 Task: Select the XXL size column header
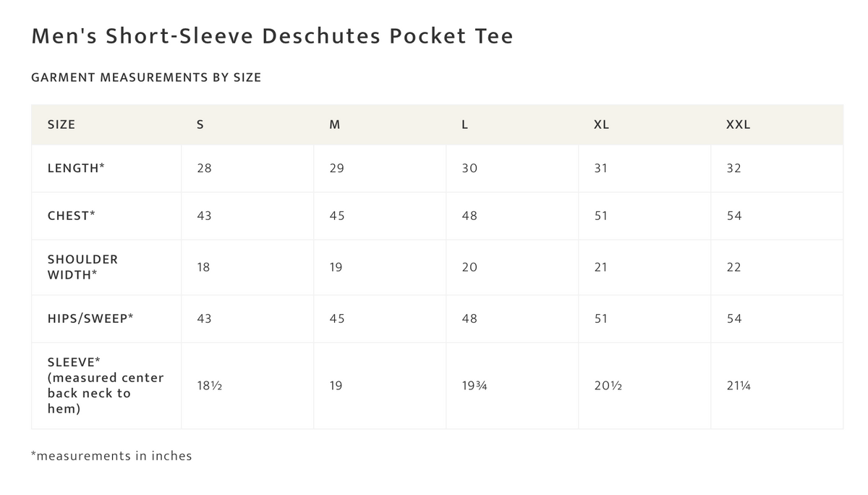[738, 124]
